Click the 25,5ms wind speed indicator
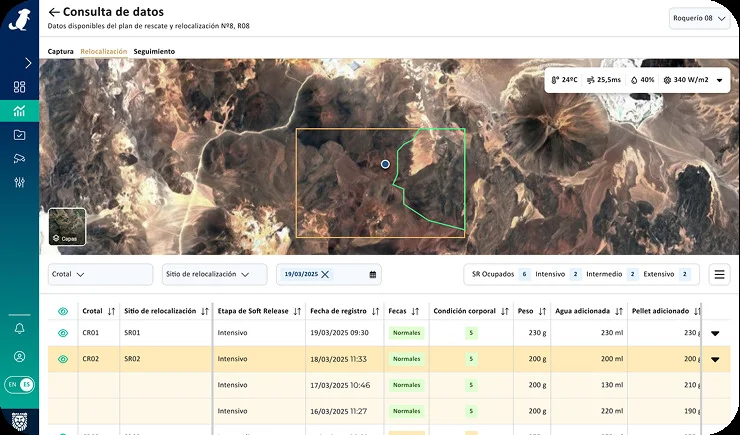 [604, 80]
